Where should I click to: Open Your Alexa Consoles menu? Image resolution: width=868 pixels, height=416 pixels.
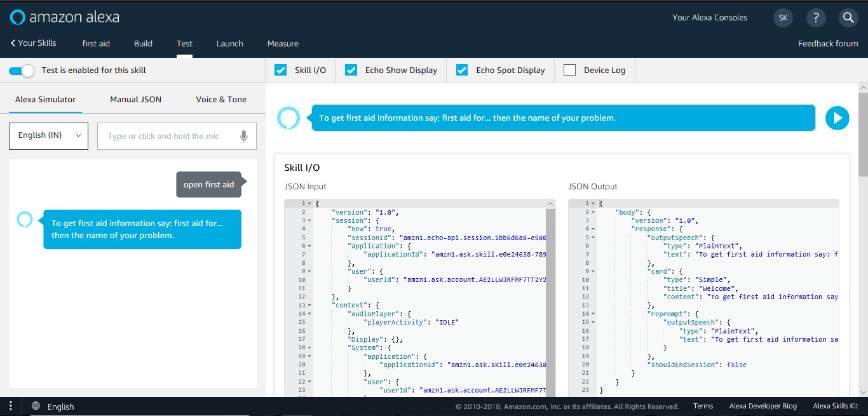[710, 18]
